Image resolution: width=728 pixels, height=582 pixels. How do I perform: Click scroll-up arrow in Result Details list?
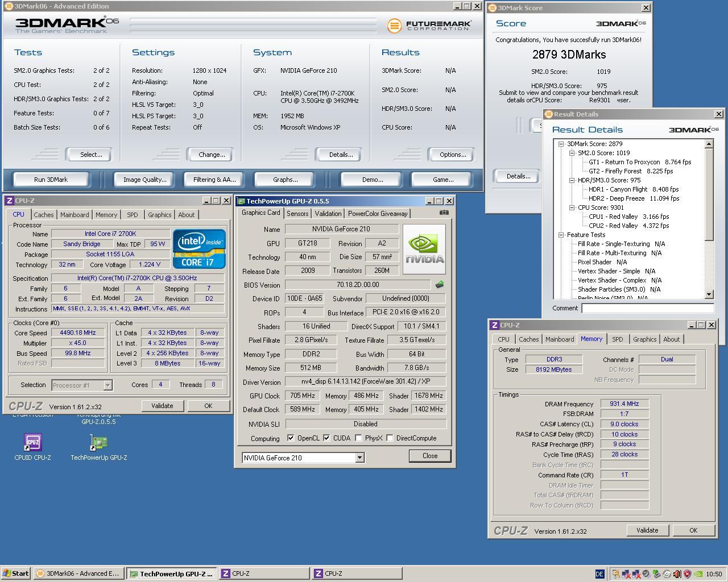coord(709,144)
